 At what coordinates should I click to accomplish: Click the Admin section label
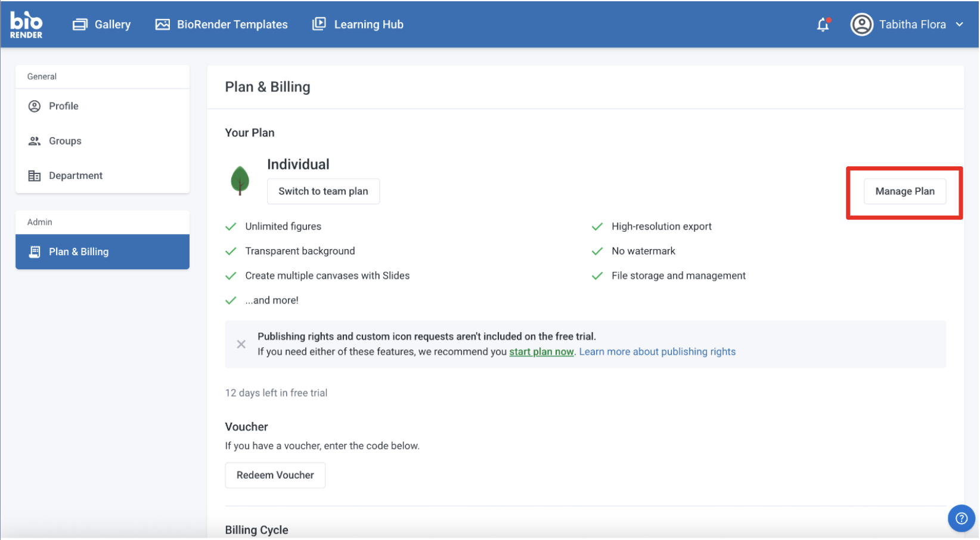tap(39, 222)
